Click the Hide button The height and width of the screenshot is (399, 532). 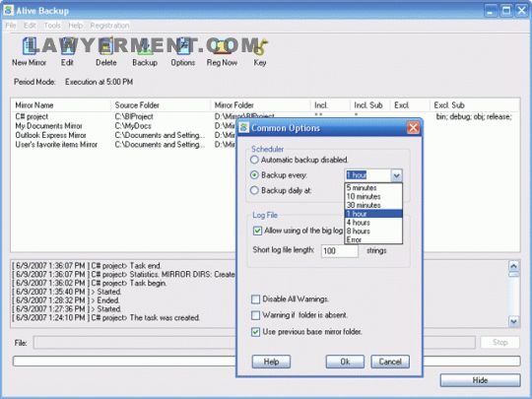pyautogui.click(x=480, y=380)
